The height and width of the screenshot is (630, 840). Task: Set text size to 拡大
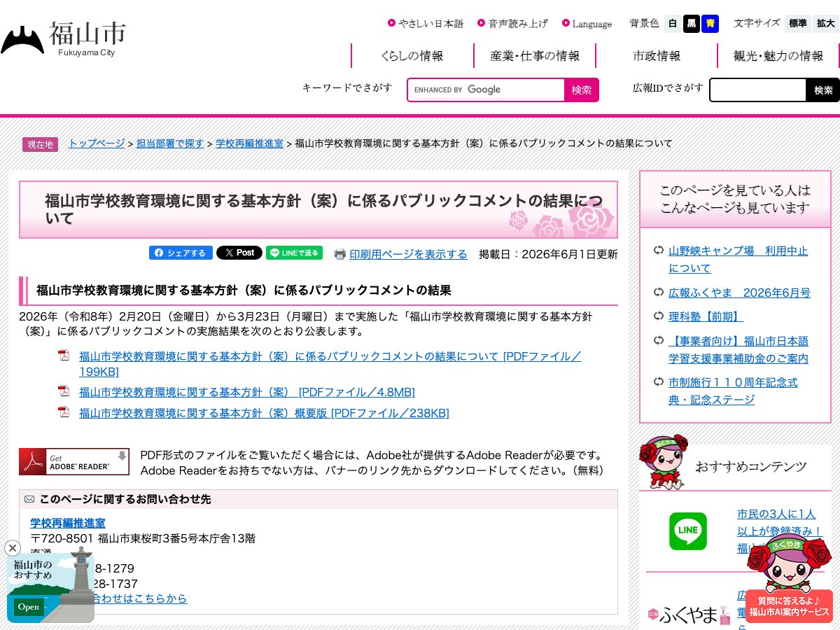[x=826, y=24]
